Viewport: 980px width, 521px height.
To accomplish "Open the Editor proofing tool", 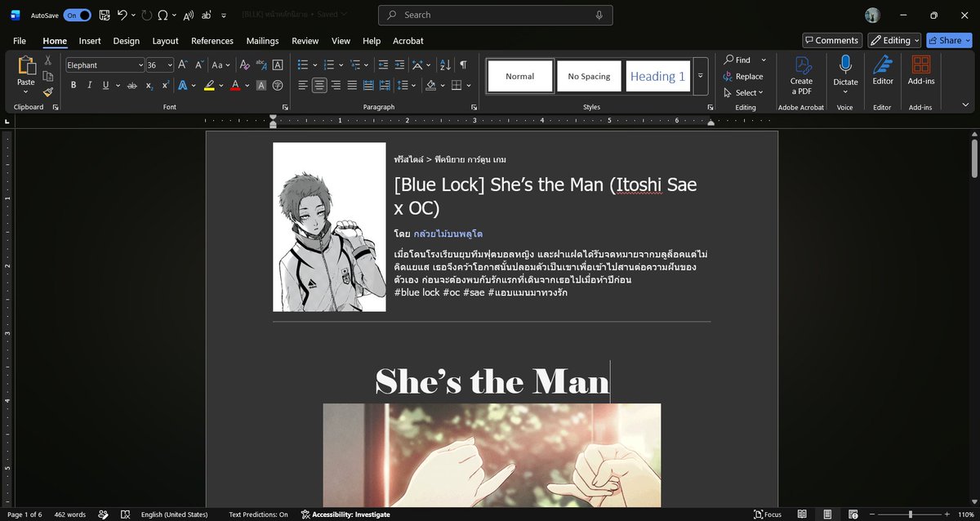I will [x=883, y=71].
